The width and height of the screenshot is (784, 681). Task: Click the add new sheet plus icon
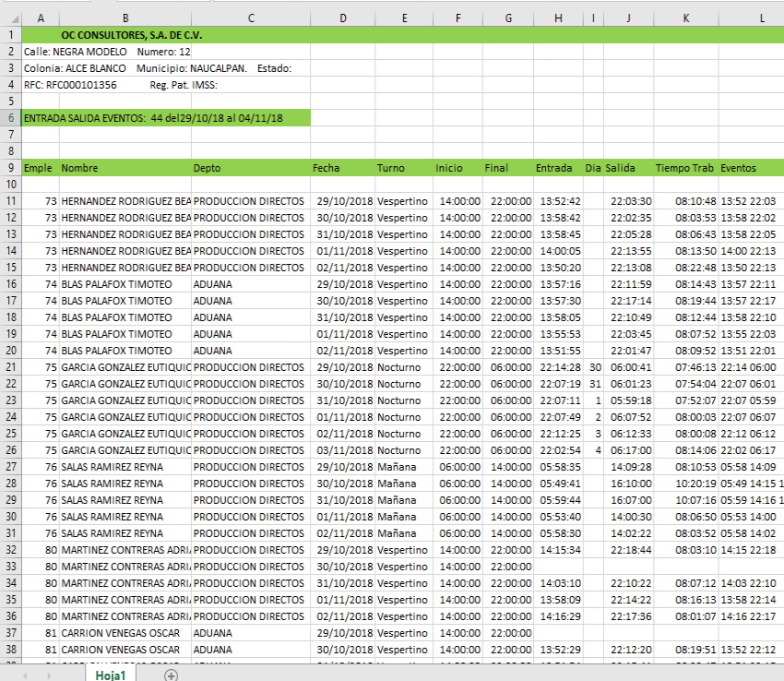tap(171, 675)
